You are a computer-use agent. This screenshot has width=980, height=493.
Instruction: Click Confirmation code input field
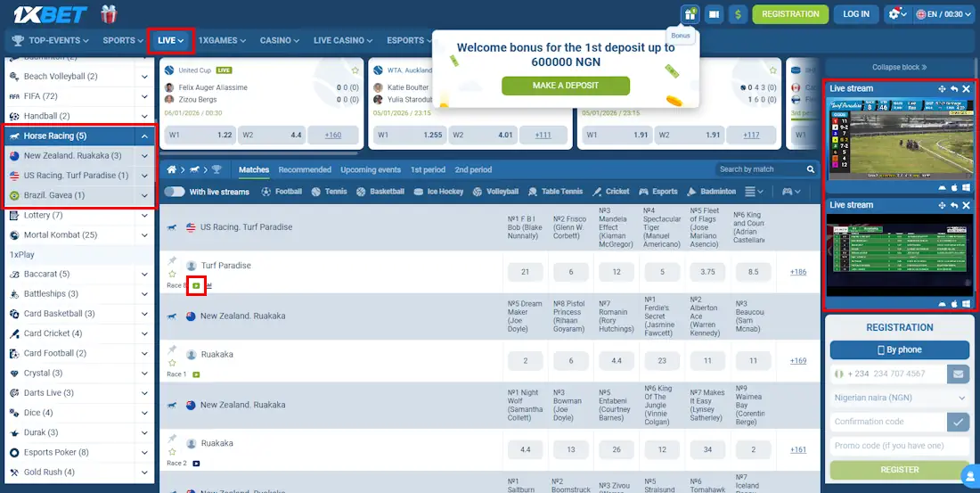pos(887,422)
